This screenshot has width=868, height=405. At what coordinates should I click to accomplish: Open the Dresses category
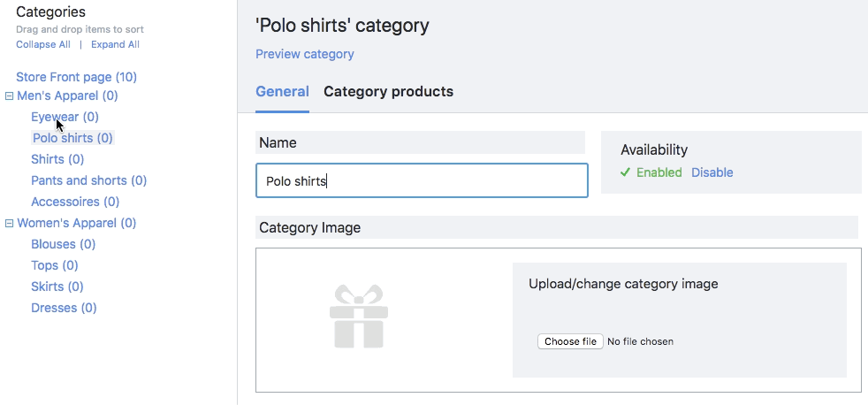pyautogui.click(x=64, y=308)
